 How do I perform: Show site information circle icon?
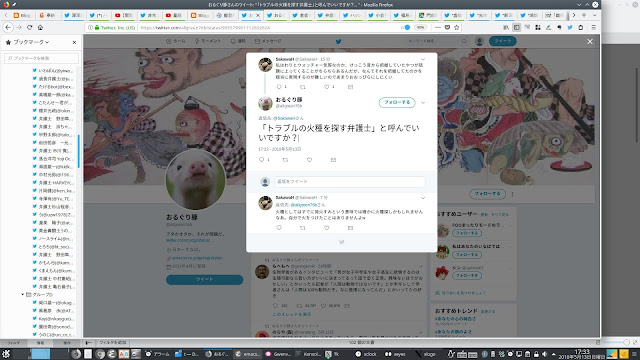coord(90,27)
